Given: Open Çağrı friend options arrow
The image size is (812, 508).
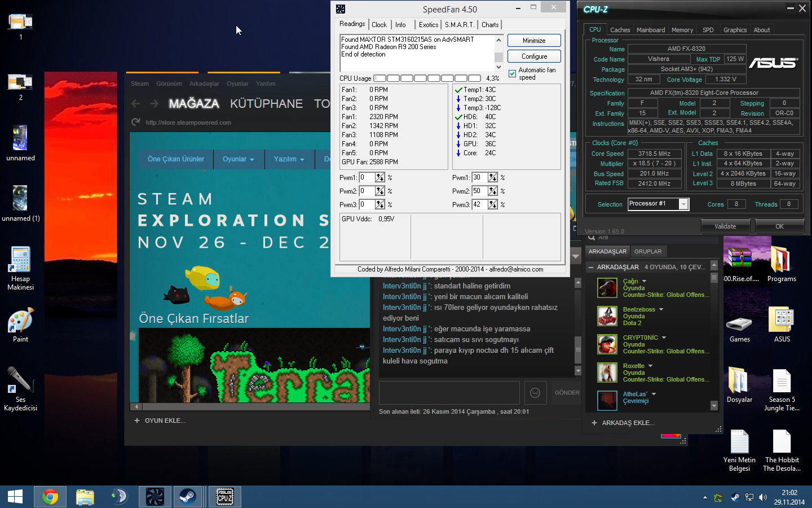Looking at the screenshot, I should 644,281.
